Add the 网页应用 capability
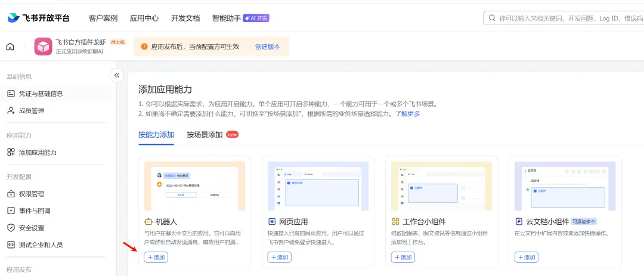Screen dimensions: 644x276 280,258
